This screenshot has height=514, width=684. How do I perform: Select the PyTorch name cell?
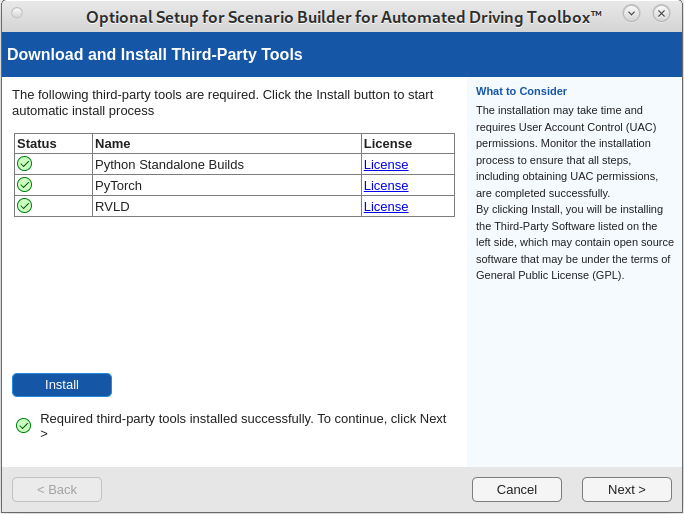click(119, 185)
